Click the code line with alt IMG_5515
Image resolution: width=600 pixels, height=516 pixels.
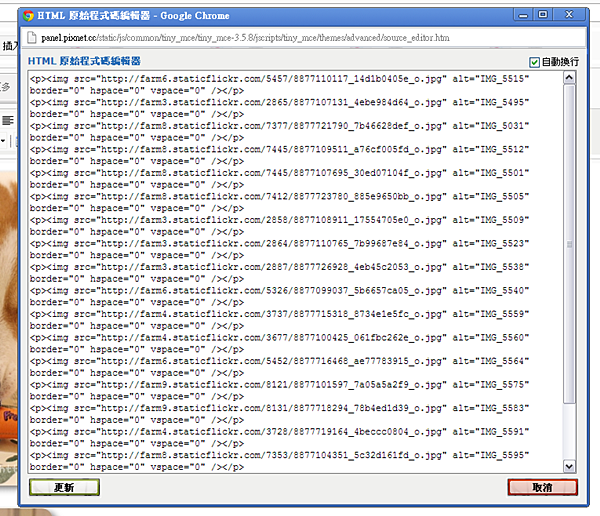pyautogui.click(x=279, y=79)
